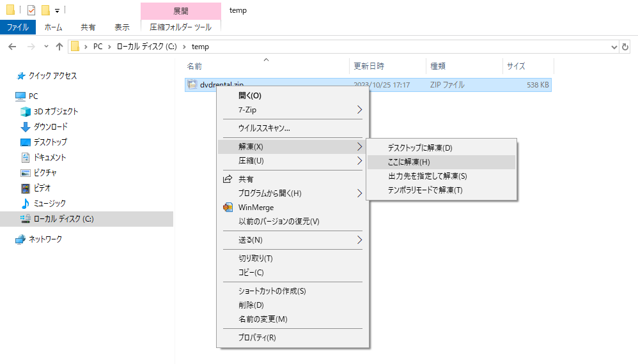The image size is (638, 364).
Task: Click the 展開 contextual tab header
Action: (x=181, y=11)
